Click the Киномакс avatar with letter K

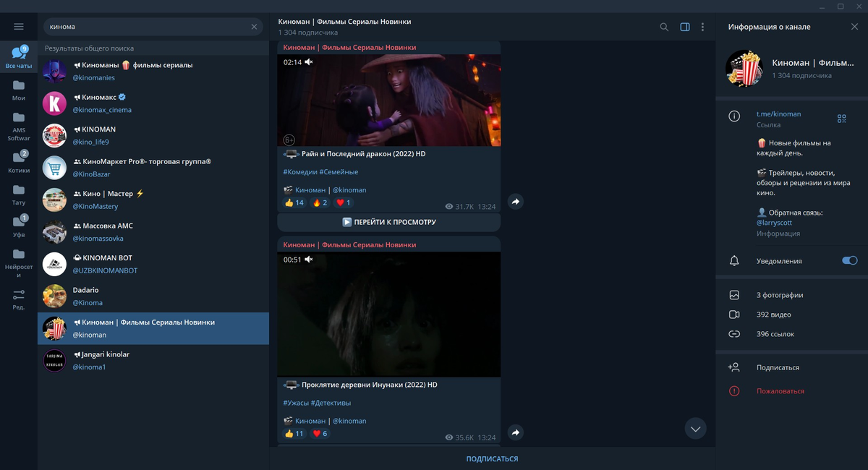[x=55, y=103]
